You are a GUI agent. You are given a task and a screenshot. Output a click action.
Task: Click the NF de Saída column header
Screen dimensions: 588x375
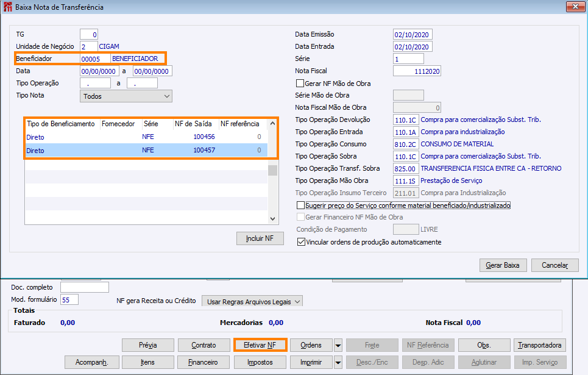196,124
